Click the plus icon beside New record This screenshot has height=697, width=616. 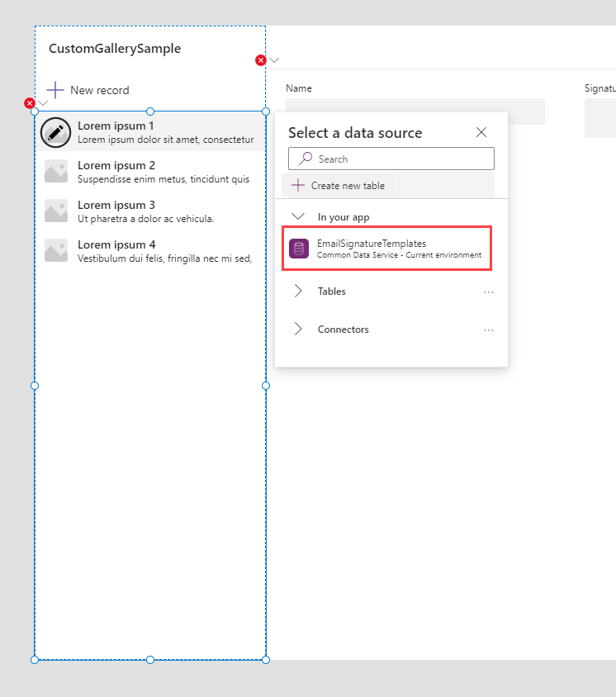pos(55,90)
